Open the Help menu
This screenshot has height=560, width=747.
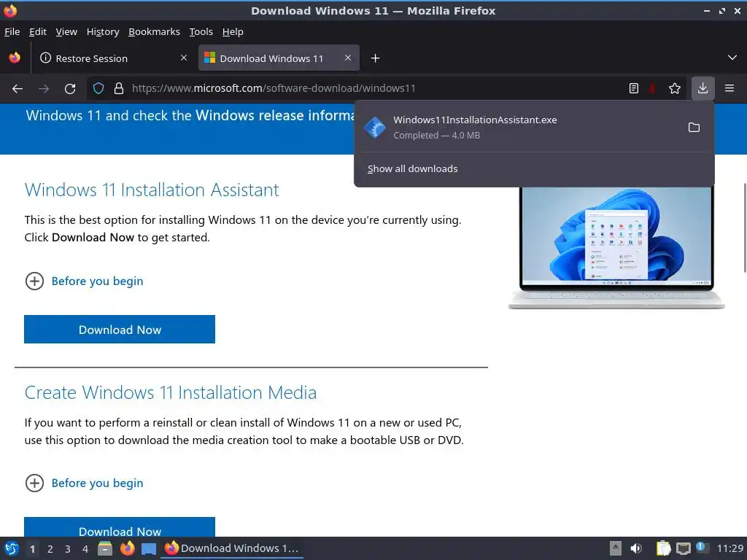233,32
